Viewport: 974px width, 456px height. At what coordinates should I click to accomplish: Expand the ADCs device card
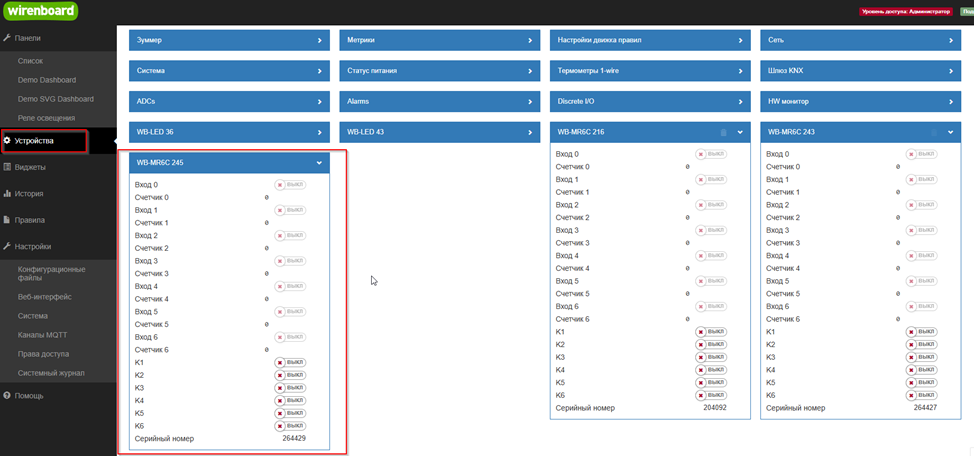coord(229,101)
